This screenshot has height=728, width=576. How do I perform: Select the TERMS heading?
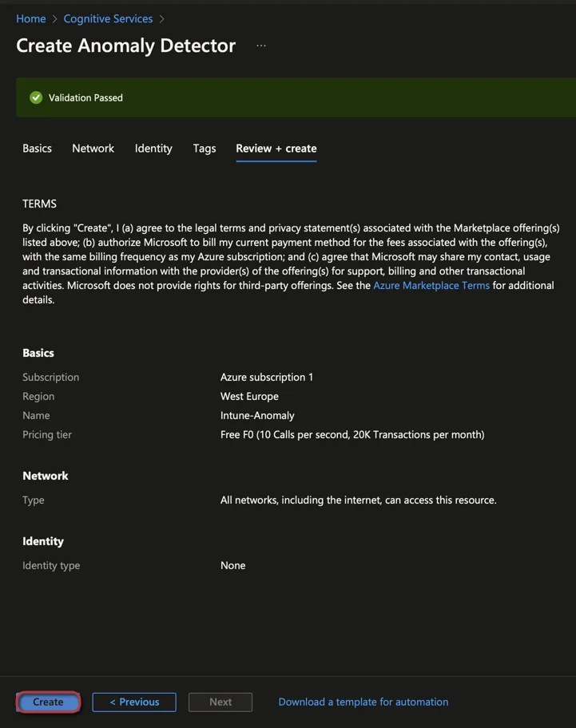pos(39,204)
